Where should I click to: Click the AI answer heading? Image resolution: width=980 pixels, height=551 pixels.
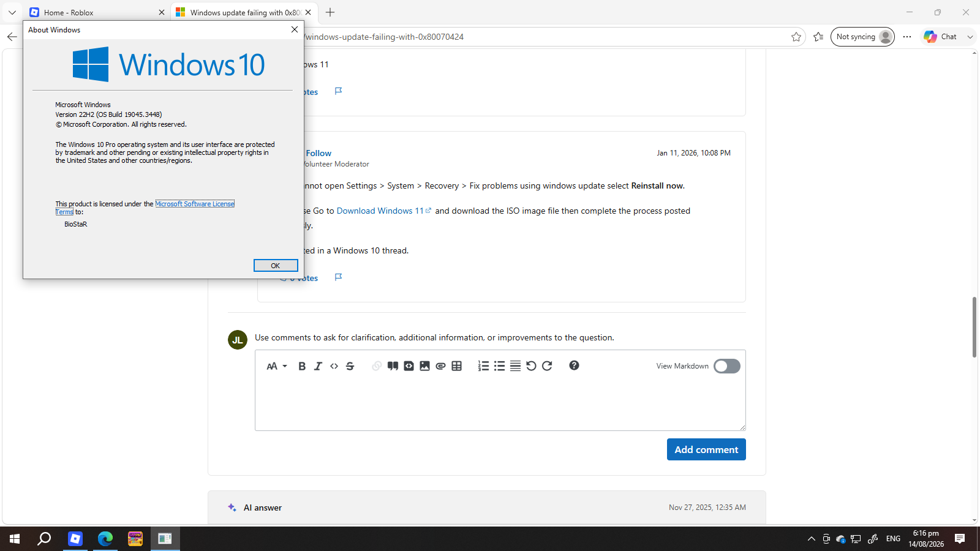pos(263,508)
